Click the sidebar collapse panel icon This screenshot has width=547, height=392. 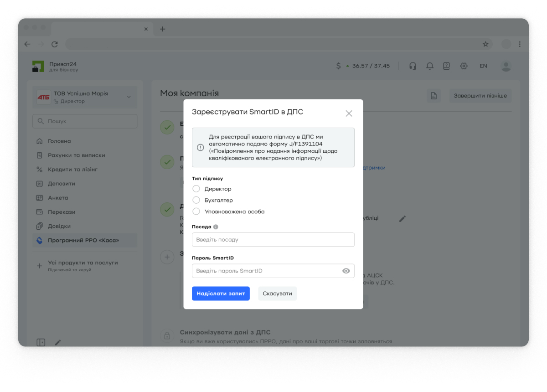point(41,342)
